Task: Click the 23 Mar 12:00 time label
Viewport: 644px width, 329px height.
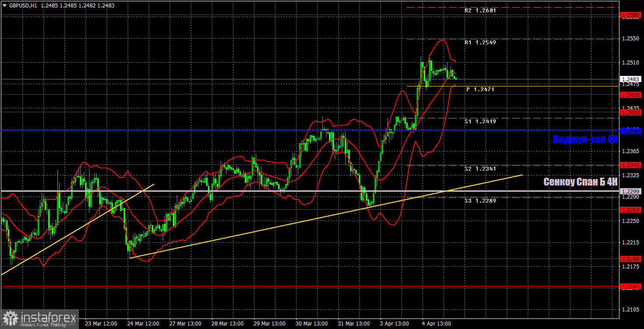Action: tap(101, 324)
